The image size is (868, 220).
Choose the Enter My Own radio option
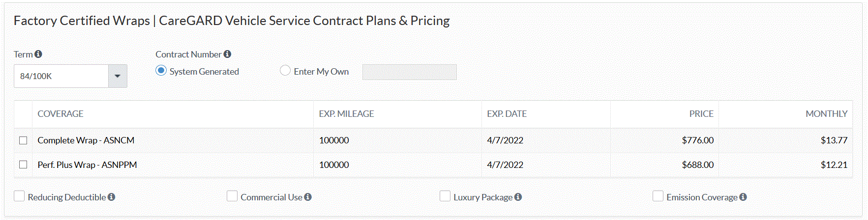pyautogui.click(x=285, y=71)
